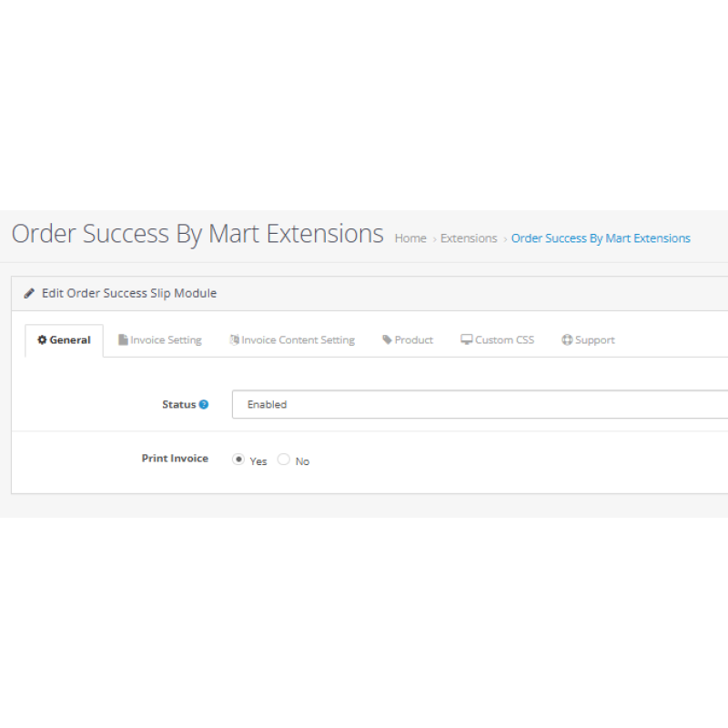Click the tag icon next to Product
This screenshot has height=728, width=728.
387,340
